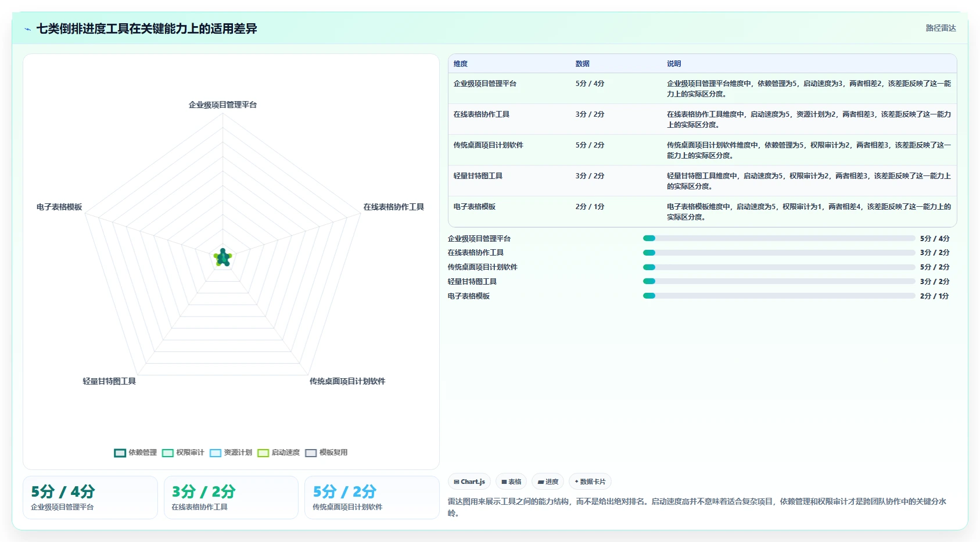980x542 pixels.
Task: Select the 在线表格协作工具 table row name
Action: [x=482, y=114]
